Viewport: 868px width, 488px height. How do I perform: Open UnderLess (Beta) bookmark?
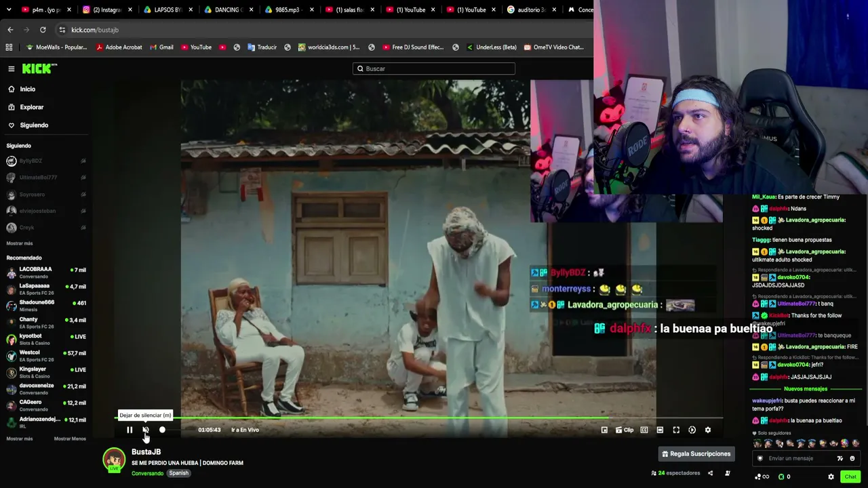[492, 47]
